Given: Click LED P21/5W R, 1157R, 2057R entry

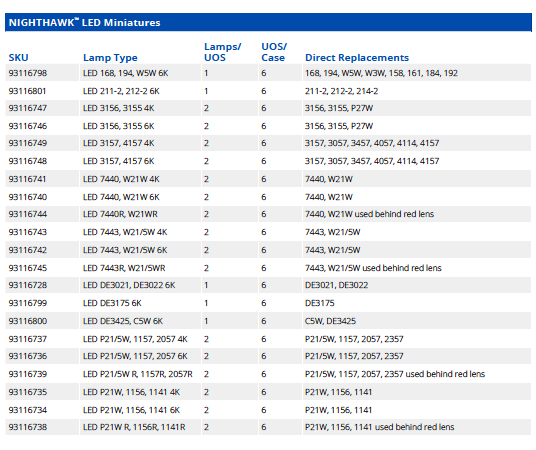Looking at the screenshot, I should 138,374.
